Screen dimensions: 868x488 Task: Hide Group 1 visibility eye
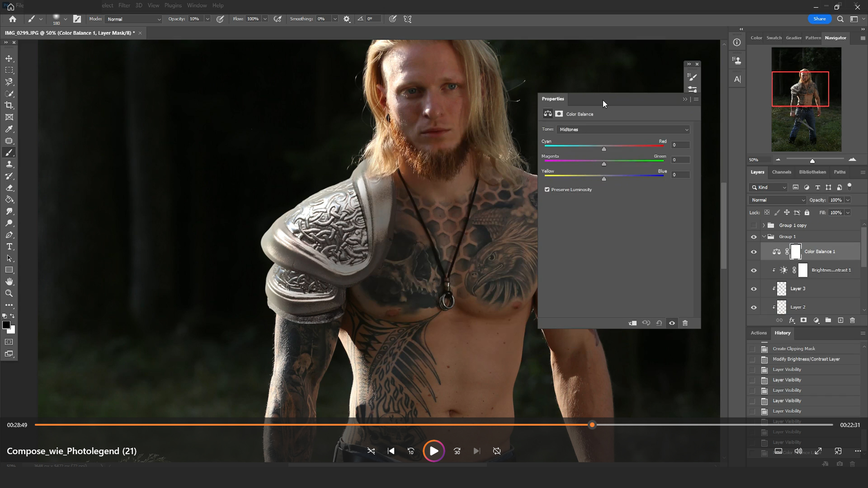pyautogui.click(x=754, y=237)
